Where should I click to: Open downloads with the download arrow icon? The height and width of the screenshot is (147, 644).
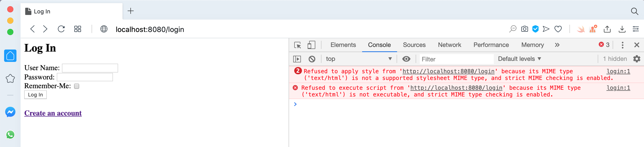tap(622, 29)
